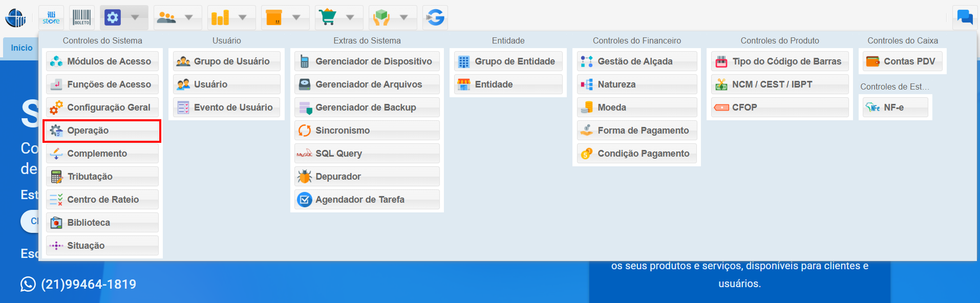This screenshot has width=980, height=303.
Task: Expand the settings gear dropdown arrow
Action: pyautogui.click(x=135, y=18)
